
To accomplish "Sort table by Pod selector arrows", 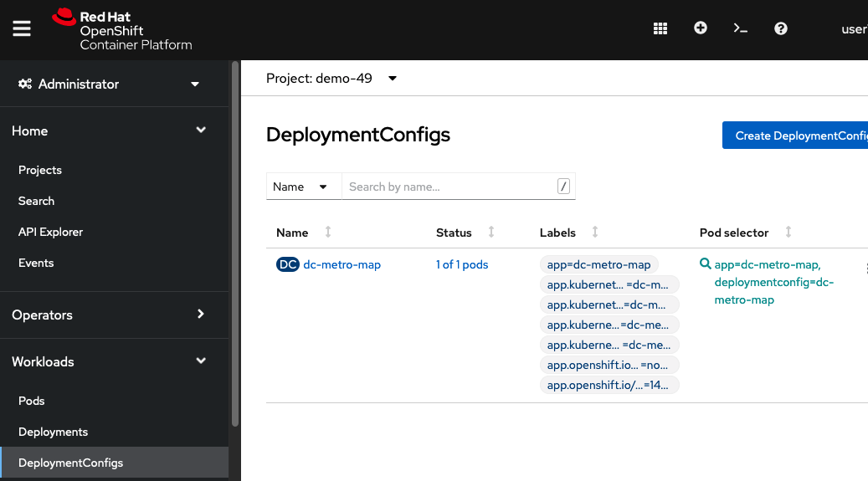I will [788, 232].
